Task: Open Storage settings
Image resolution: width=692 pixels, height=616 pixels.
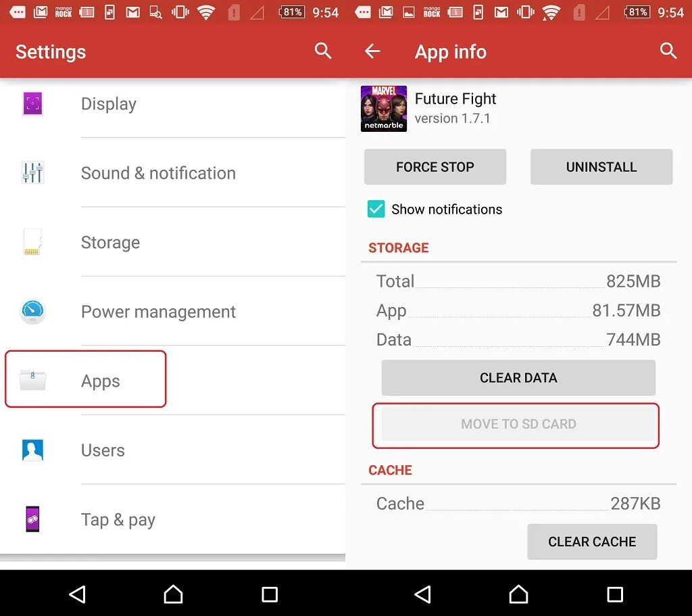Action: click(x=172, y=242)
